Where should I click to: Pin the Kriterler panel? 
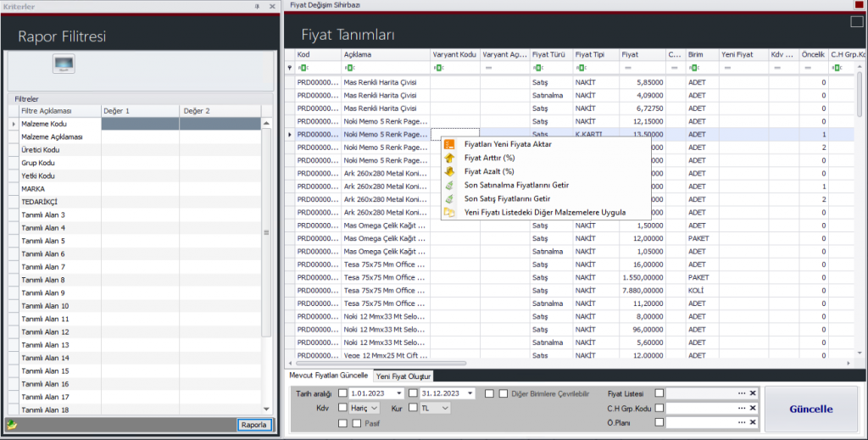[258, 6]
